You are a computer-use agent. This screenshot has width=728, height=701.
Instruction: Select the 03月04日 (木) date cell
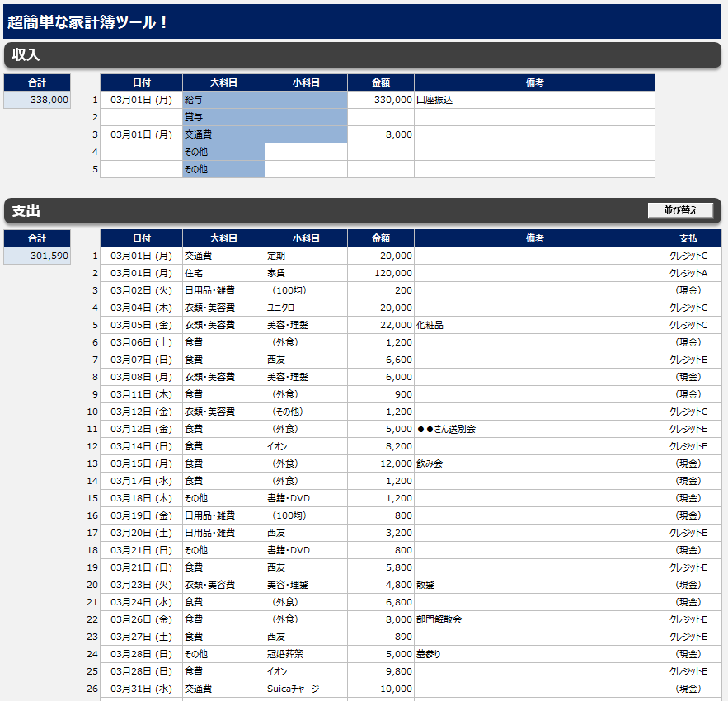click(x=141, y=308)
